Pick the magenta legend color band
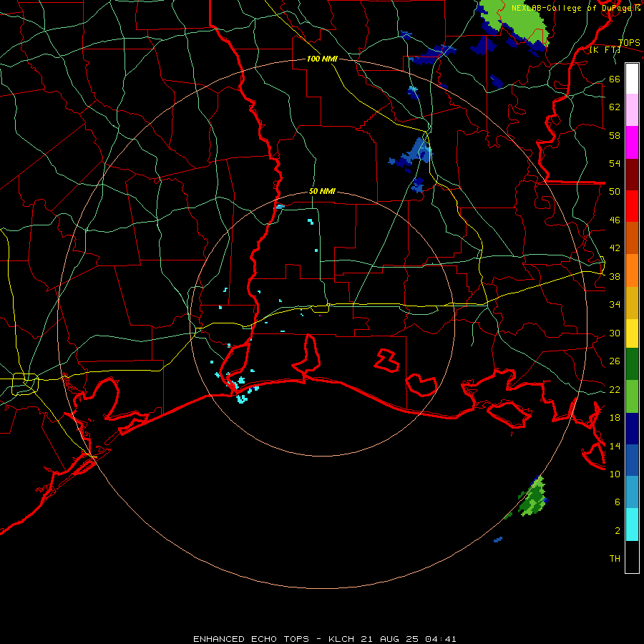 click(x=632, y=142)
